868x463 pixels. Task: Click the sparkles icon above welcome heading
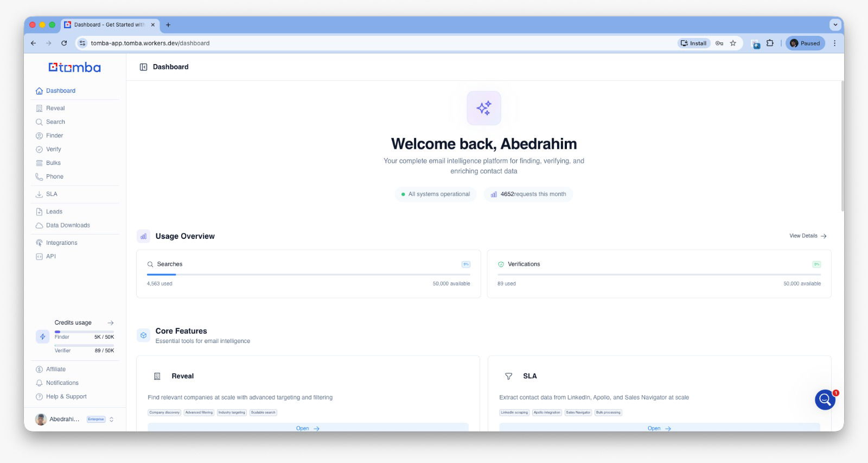coord(483,108)
